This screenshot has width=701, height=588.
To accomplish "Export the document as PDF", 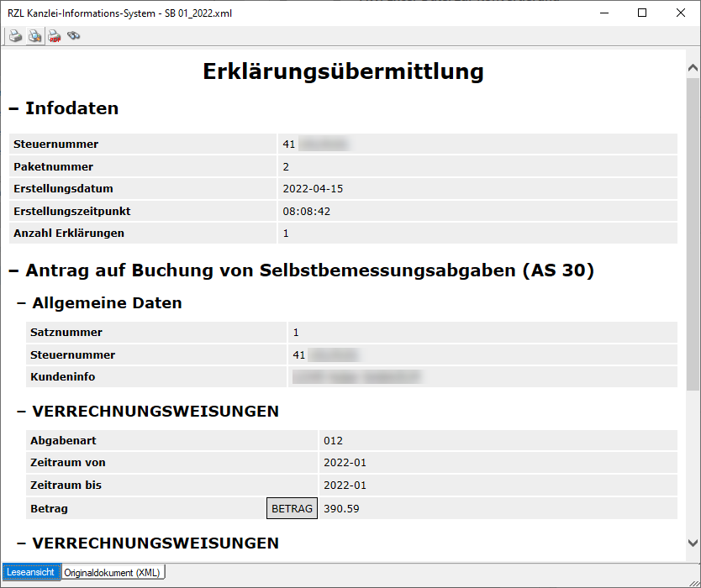I will coord(55,36).
